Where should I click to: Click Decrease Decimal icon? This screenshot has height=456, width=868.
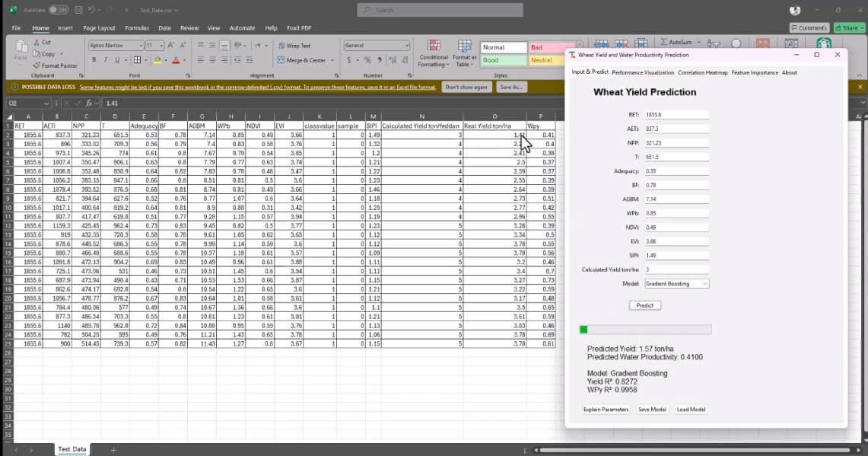pos(405,60)
